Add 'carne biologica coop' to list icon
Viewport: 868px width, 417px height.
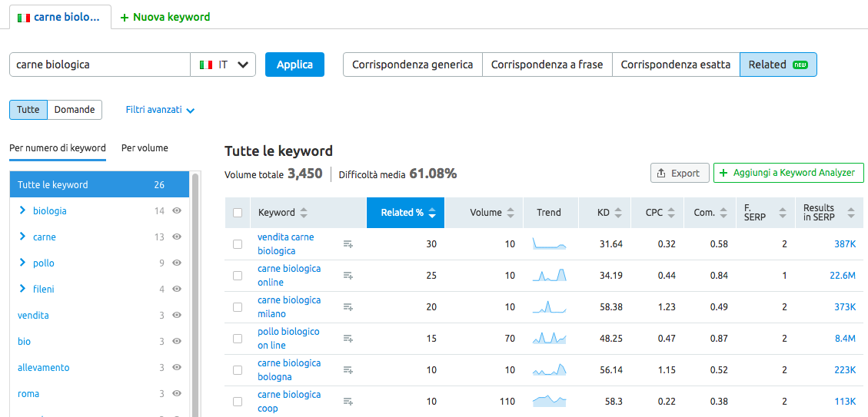348,402
